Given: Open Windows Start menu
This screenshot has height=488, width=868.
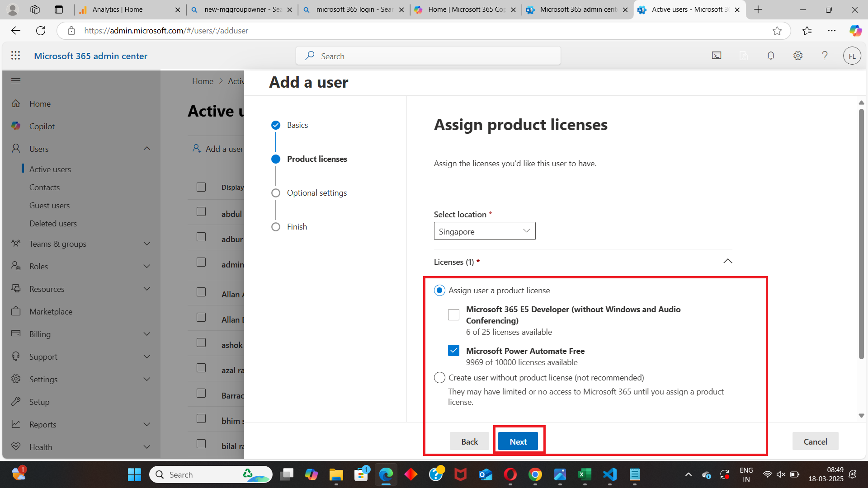Looking at the screenshot, I should pos(134,474).
